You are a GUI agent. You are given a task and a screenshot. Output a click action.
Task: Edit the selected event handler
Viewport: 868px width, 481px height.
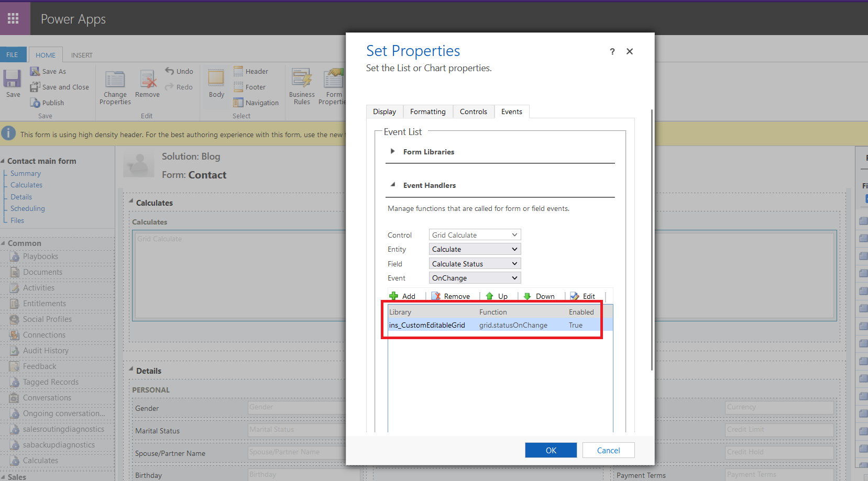[x=583, y=296]
